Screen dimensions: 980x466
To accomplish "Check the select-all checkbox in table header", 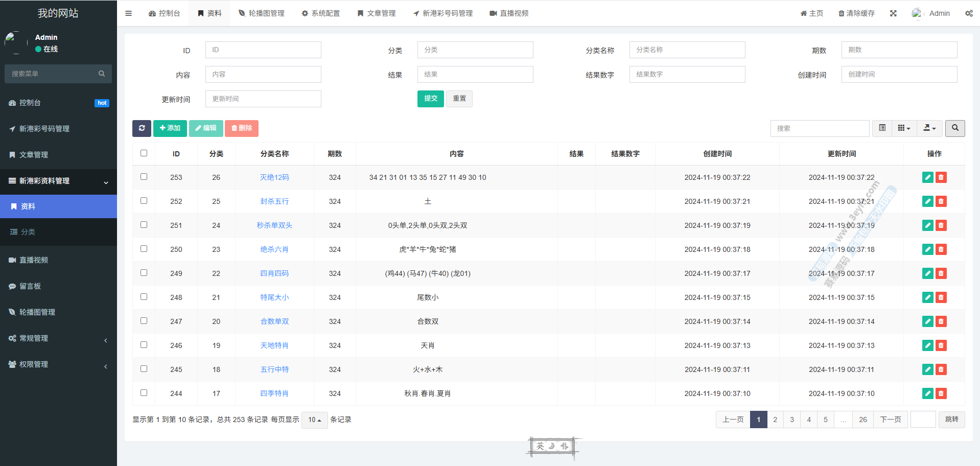I will pyautogui.click(x=144, y=153).
